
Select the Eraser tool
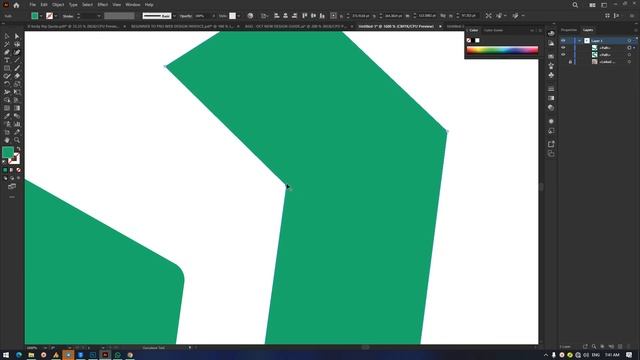point(17,76)
